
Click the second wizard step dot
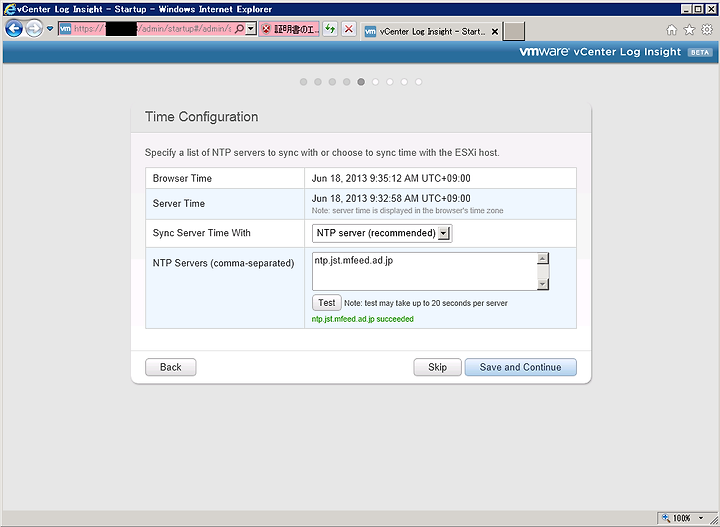point(318,82)
